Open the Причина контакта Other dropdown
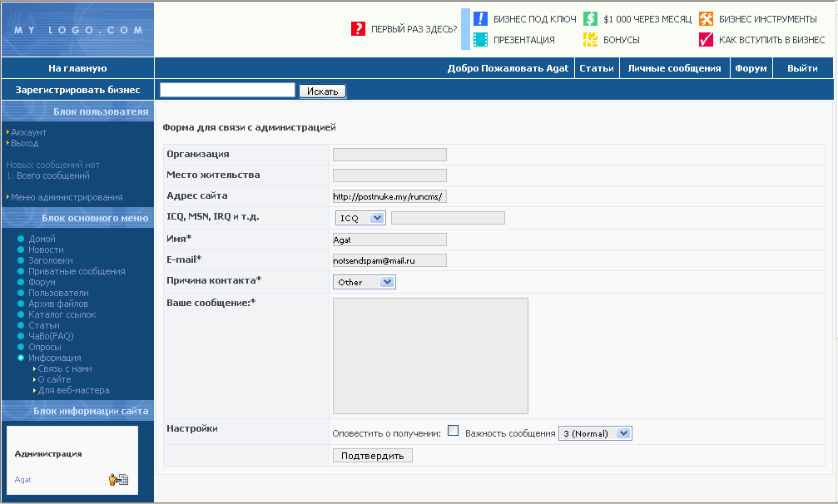838x504 pixels. (364, 282)
